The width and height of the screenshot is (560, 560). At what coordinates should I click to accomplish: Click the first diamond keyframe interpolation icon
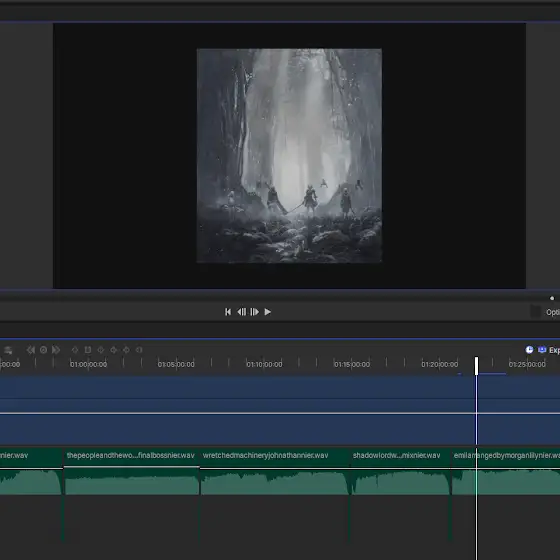click(x=75, y=350)
